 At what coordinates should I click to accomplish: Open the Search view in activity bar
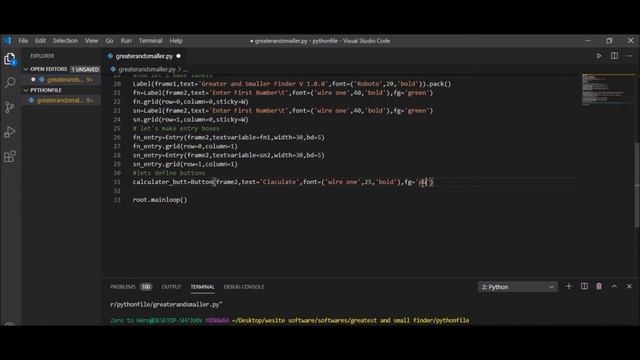10,83
